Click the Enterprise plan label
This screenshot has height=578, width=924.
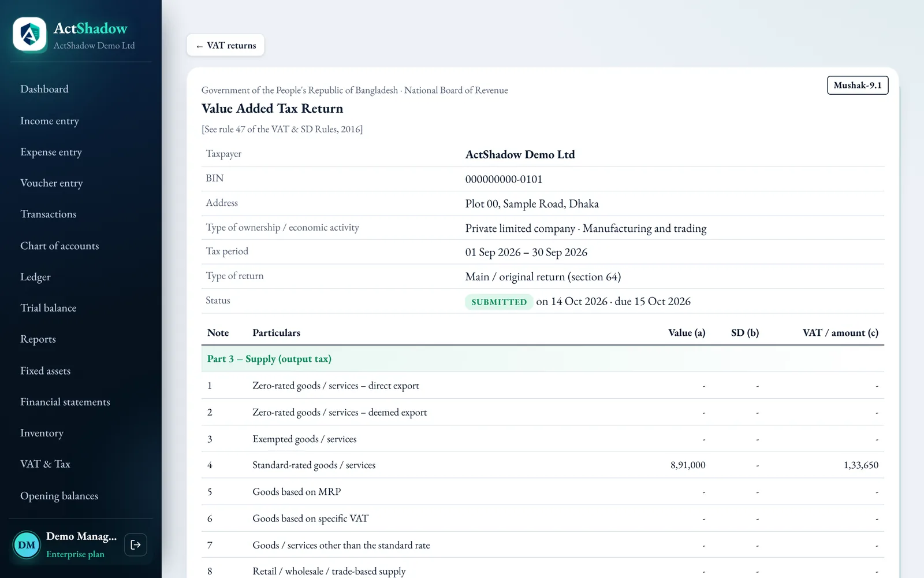[75, 554]
